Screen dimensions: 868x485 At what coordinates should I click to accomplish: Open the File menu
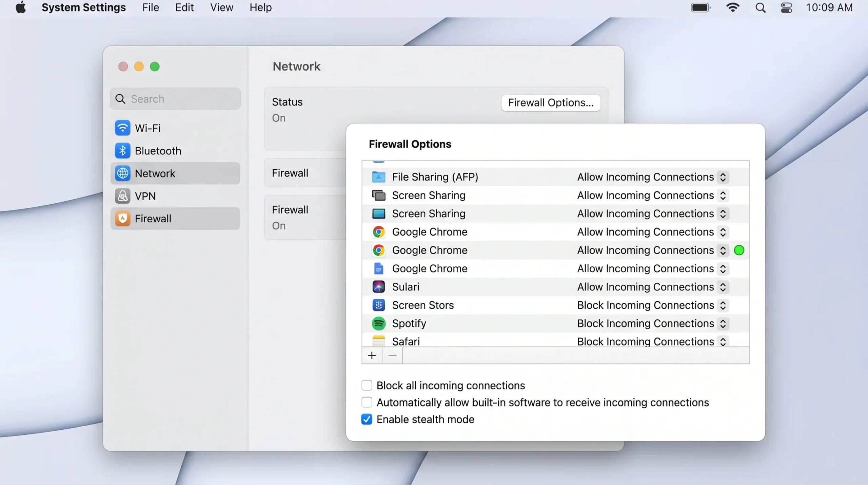click(x=151, y=7)
